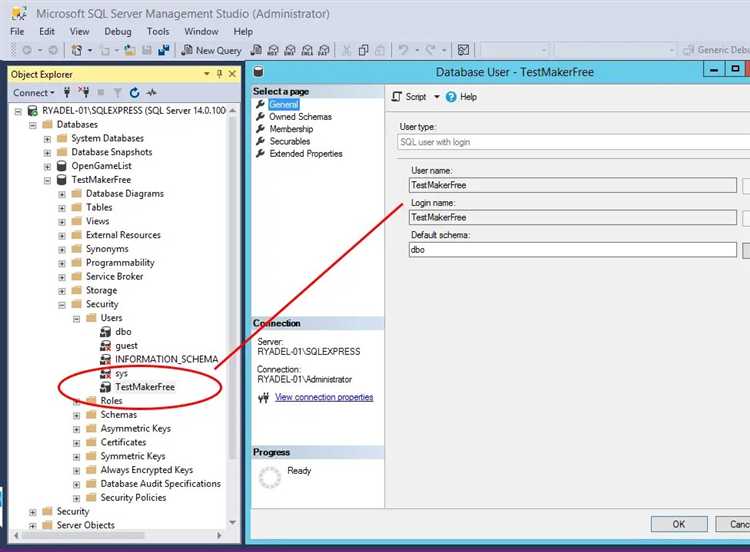Collapse the Users folder
The width and height of the screenshot is (750, 552).
(x=77, y=318)
